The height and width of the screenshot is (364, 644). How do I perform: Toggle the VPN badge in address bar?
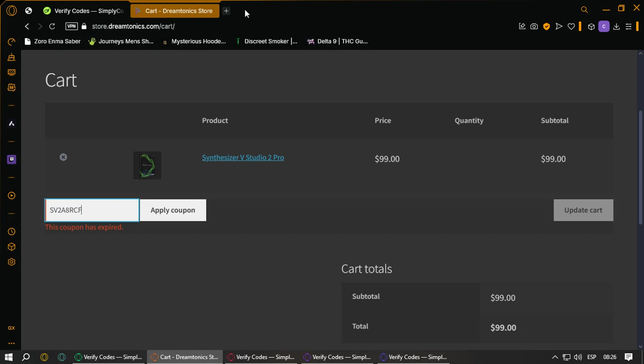click(x=72, y=26)
